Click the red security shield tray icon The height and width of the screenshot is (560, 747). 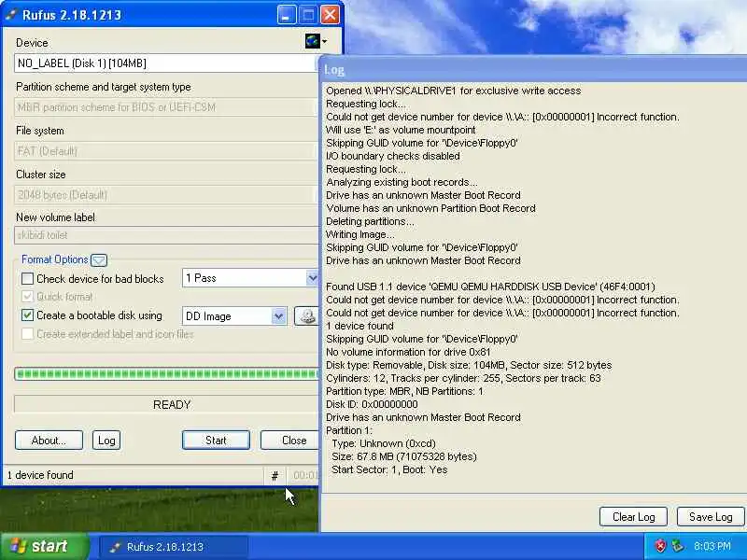click(x=660, y=546)
